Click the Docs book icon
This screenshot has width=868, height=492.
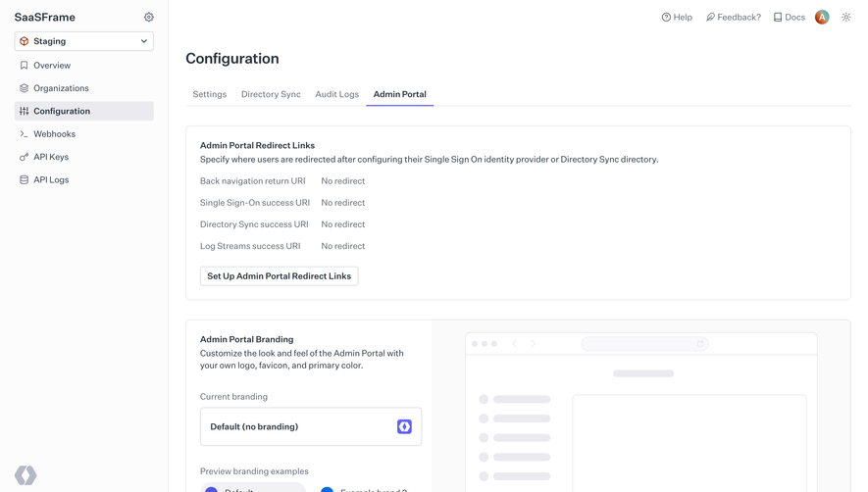(778, 18)
